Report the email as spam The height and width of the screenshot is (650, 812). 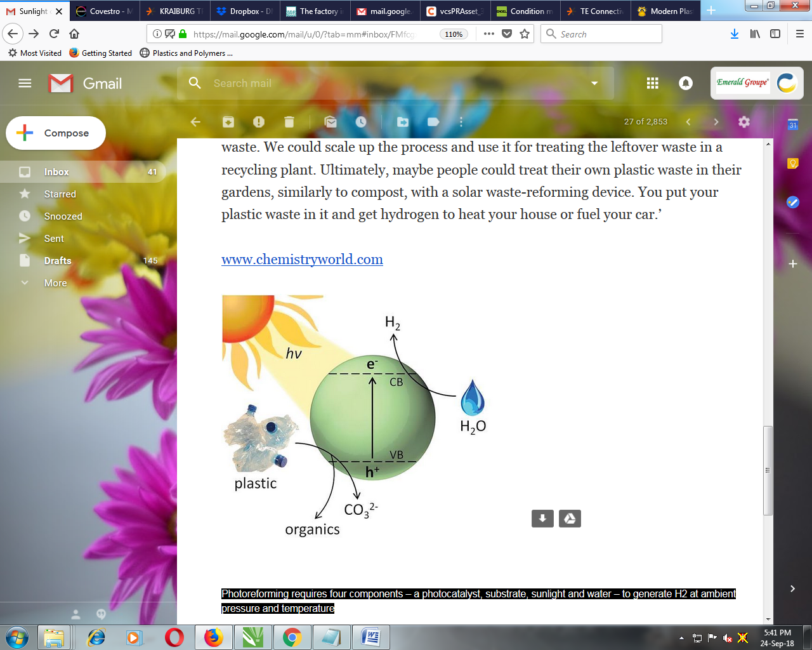click(x=259, y=122)
